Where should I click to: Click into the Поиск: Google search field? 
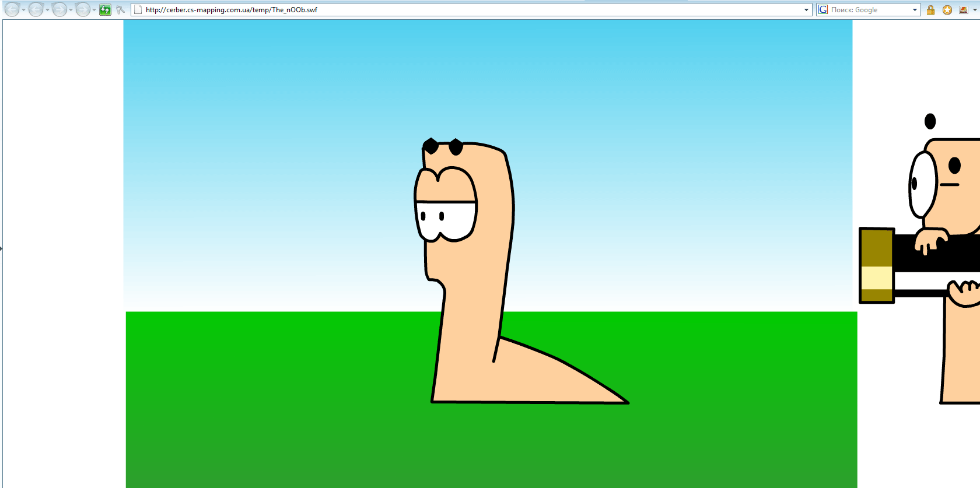[869, 10]
